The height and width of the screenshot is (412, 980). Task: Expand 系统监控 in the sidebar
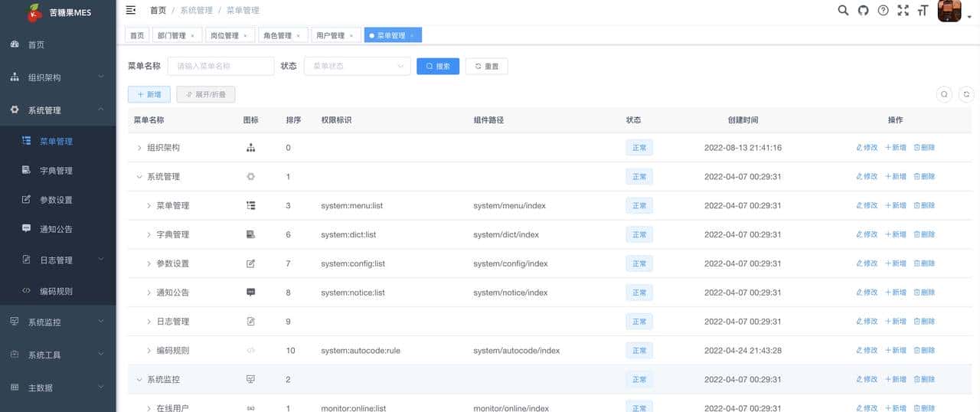(x=58, y=322)
